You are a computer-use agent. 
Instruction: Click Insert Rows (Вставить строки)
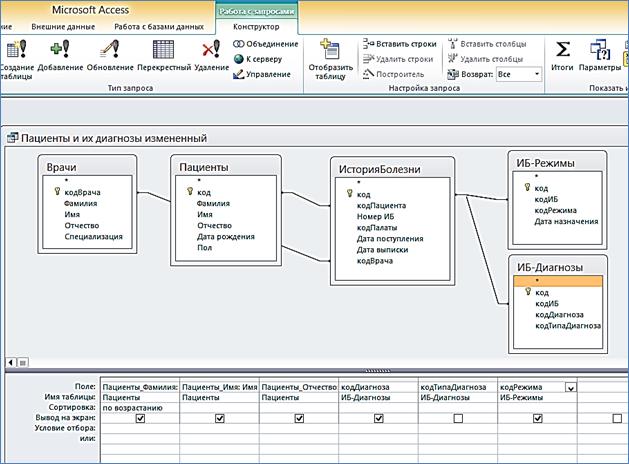400,44
